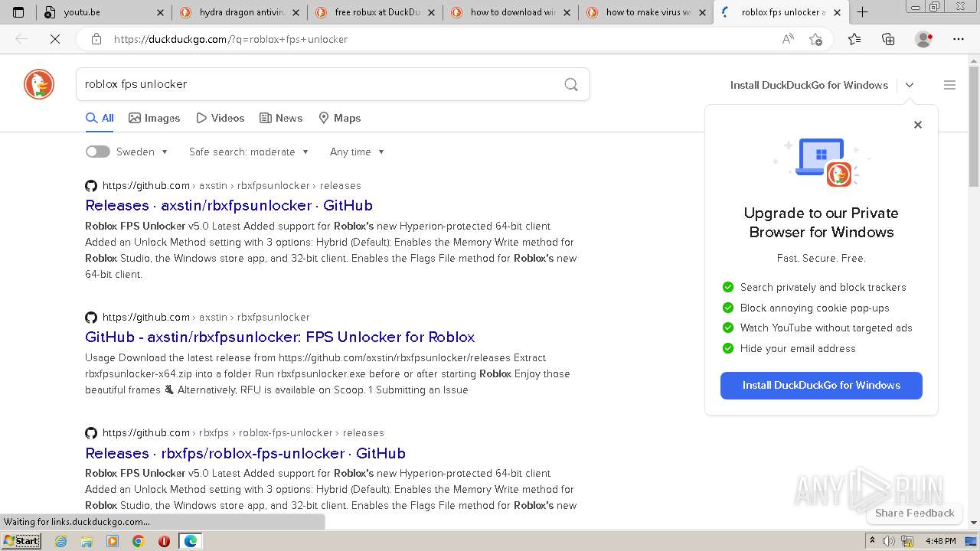Close the hydra dragon antivirus tab
The width and height of the screenshot is (980, 551).
point(296,12)
